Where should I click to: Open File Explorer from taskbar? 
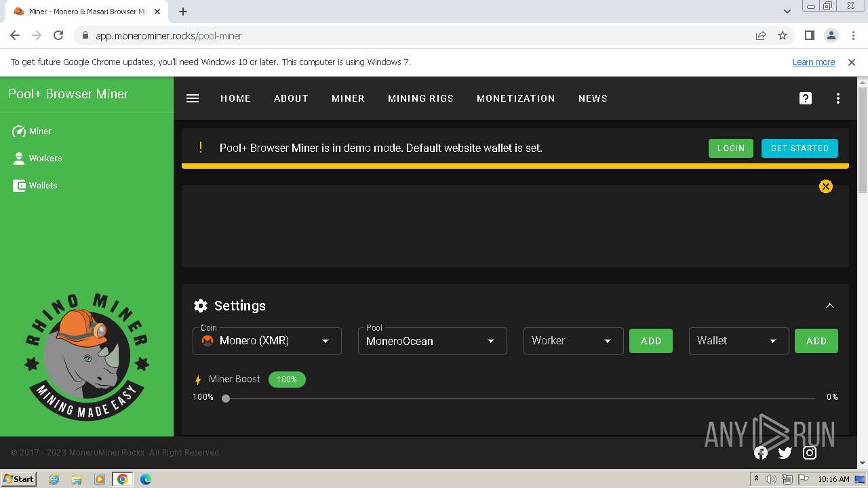77,479
